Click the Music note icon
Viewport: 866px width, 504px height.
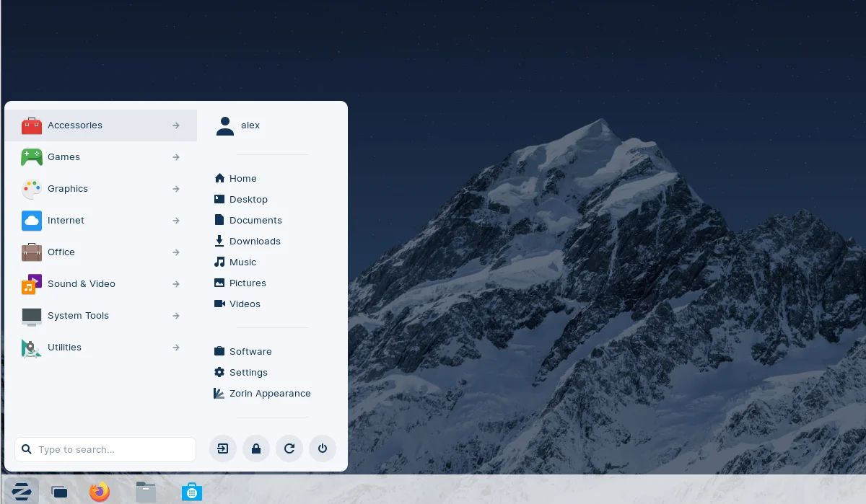(x=219, y=262)
